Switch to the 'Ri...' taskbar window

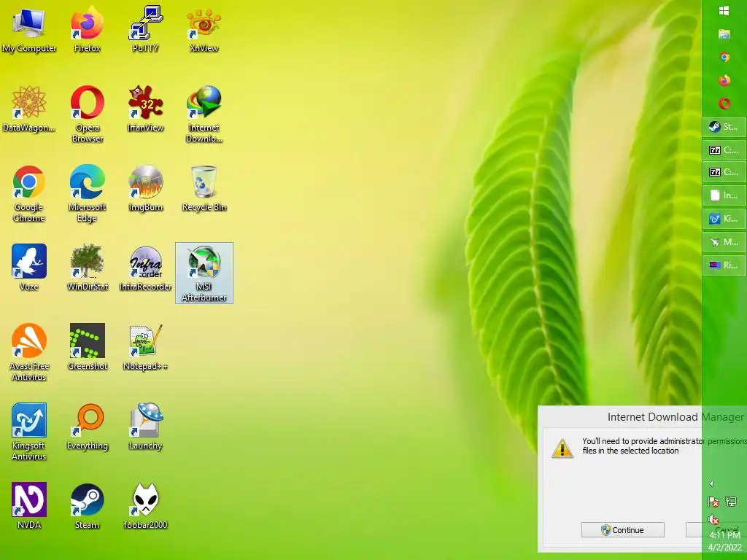[x=724, y=265]
